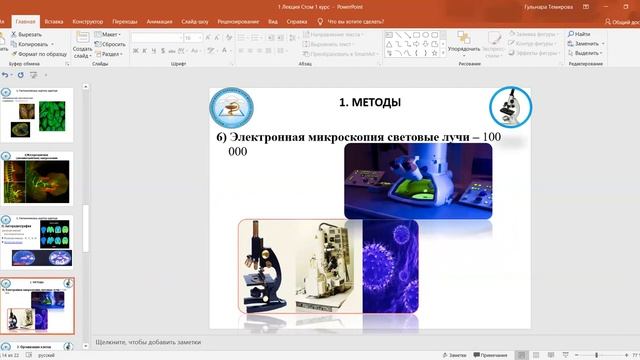Screen dimensions: 640x360
Task: Expand the shapes gallery more arrow
Action: coord(443,53)
